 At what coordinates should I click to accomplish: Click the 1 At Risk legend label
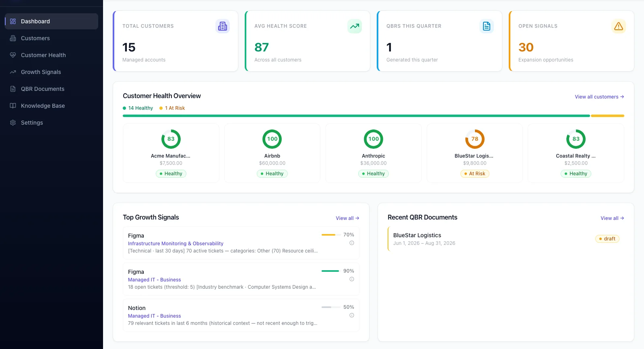click(172, 108)
